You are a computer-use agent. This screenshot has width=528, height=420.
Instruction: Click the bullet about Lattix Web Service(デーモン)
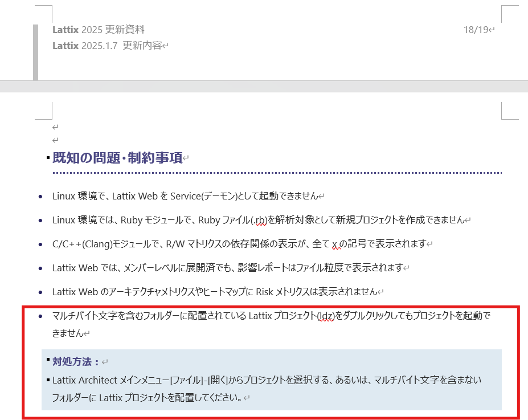(185, 196)
